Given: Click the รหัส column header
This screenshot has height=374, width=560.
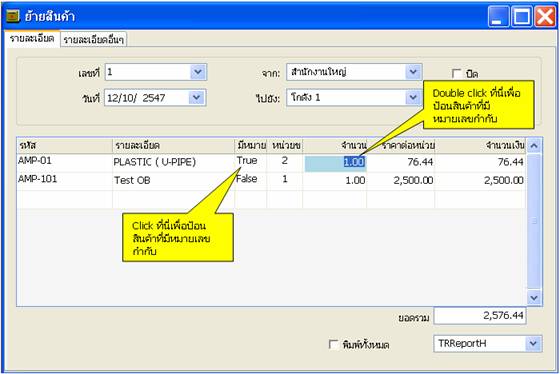Looking at the screenshot, I should (x=65, y=146).
